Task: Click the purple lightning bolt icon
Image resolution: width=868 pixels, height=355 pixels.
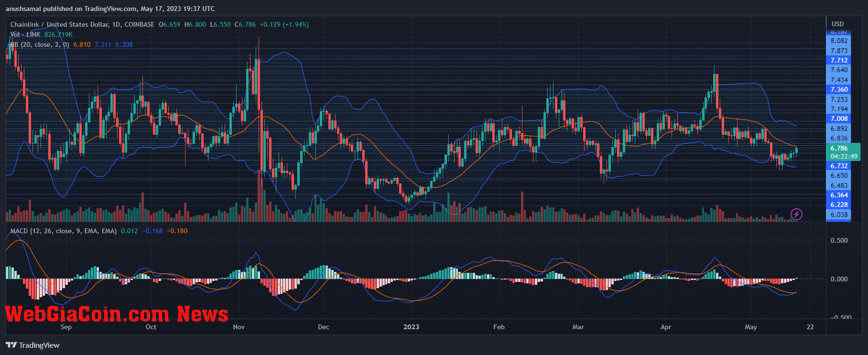Action: [796, 214]
